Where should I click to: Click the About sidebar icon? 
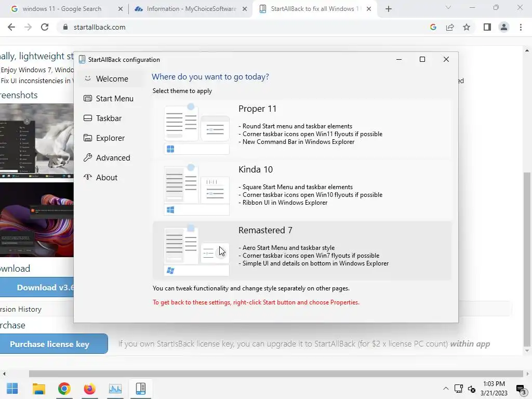tap(87, 177)
